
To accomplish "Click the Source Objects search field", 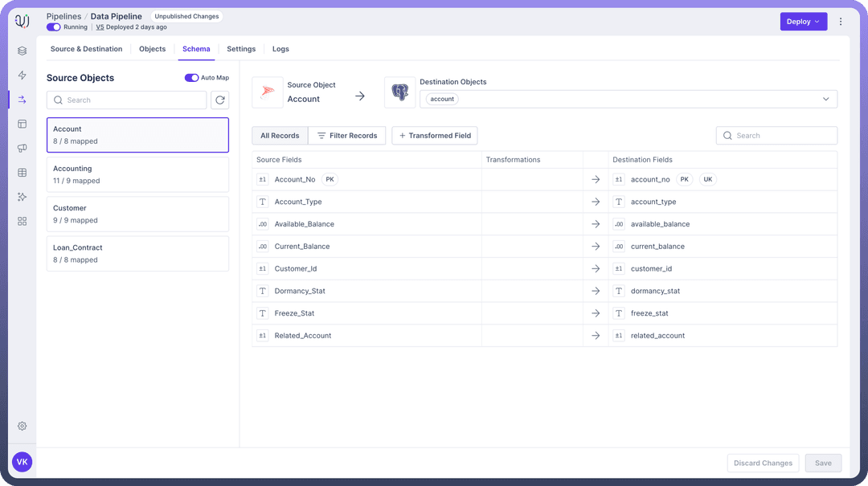I will click(x=127, y=100).
